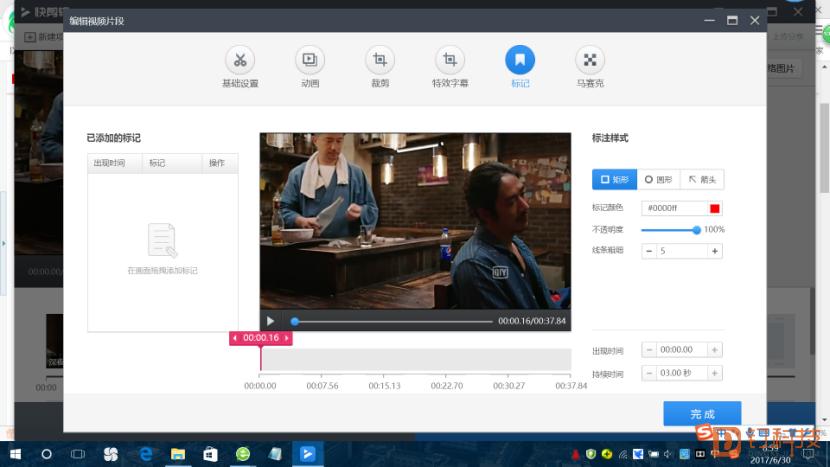Increase 持续时间 with plus button

pyautogui.click(x=715, y=373)
